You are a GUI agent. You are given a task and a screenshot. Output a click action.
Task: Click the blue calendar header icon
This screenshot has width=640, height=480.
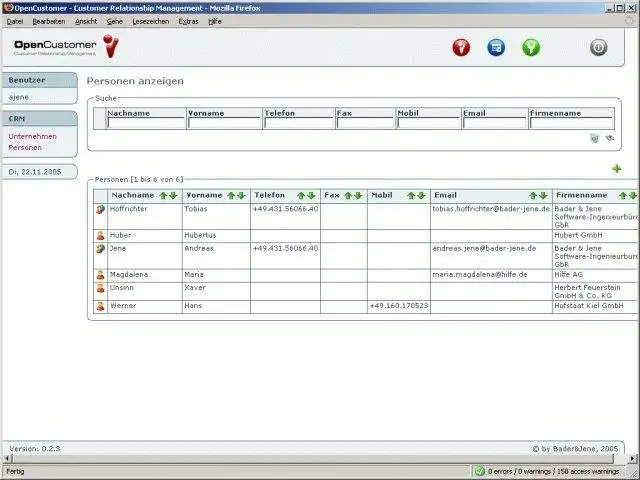click(496, 47)
